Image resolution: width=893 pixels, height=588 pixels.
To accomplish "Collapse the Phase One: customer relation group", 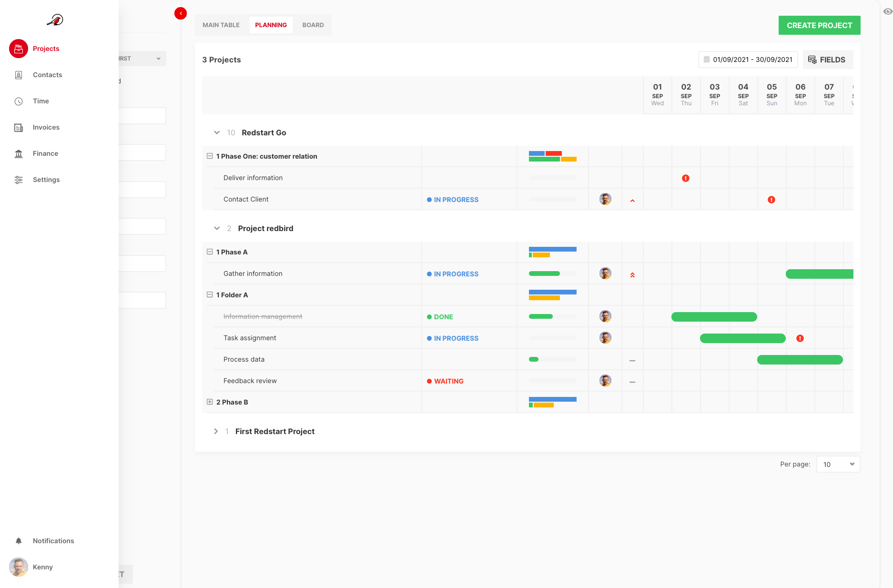I will [x=210, y=156].
